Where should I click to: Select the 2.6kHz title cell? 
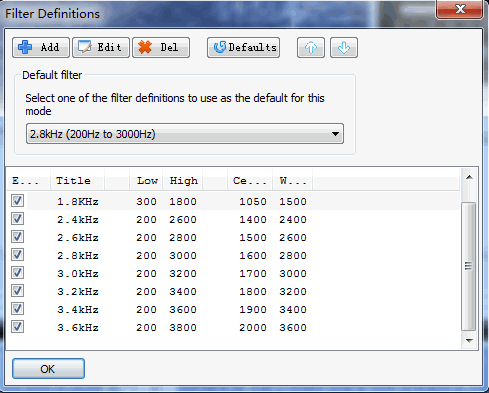pos(78,238)
